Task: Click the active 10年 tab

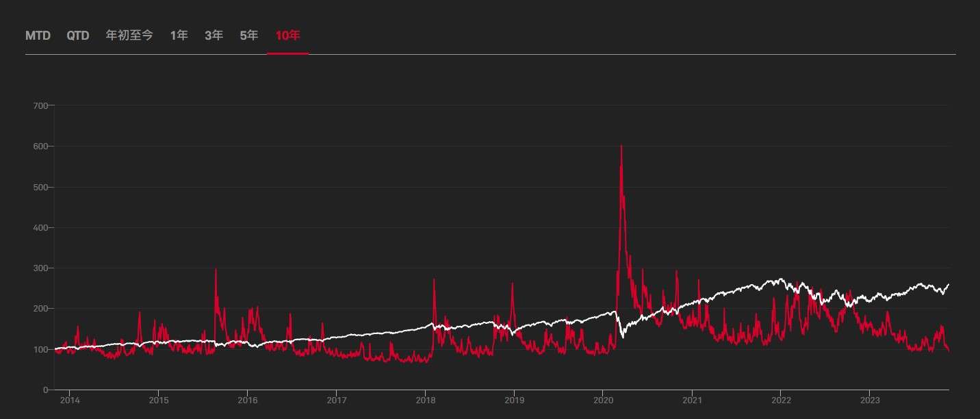Action: [287, 36]
